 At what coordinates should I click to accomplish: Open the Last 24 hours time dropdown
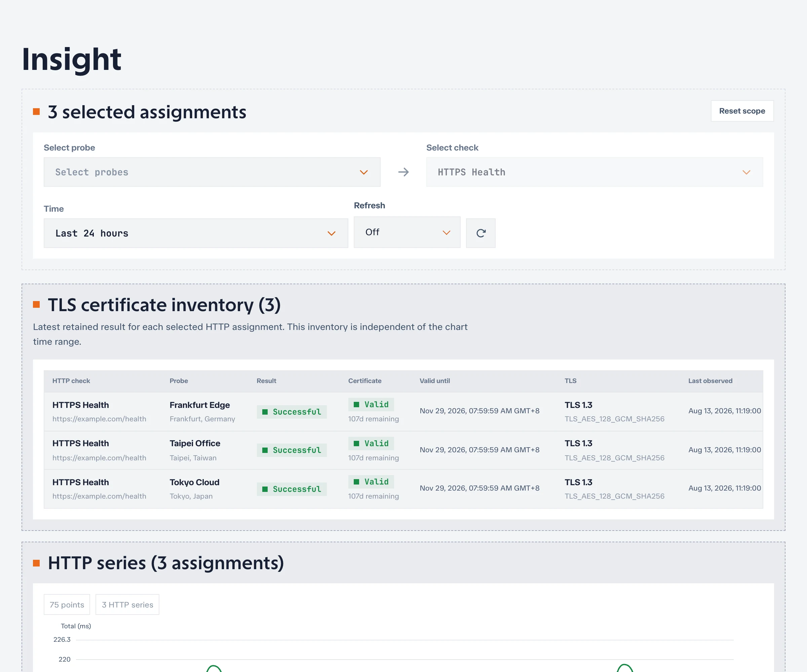pyautogui.click(x=196, y=233)
